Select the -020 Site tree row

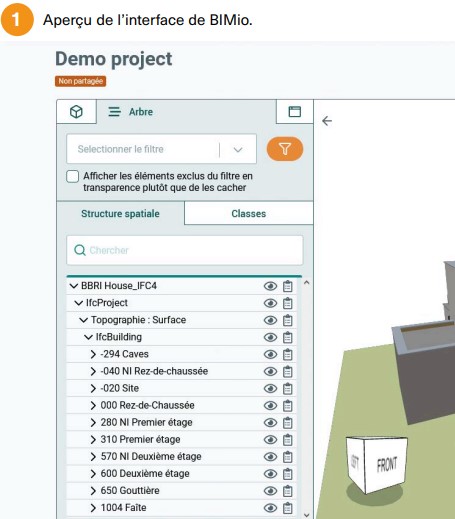(182, 388)
